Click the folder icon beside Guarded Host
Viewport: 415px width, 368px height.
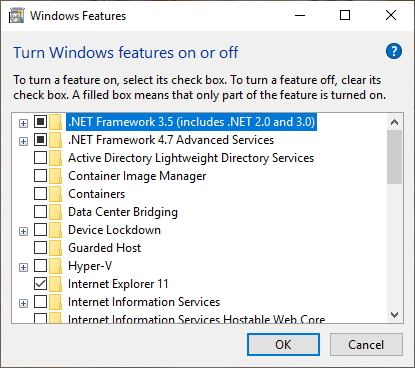point(55,248)
